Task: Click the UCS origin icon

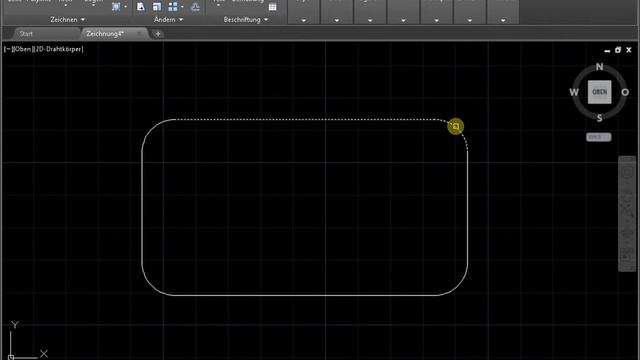Action: (x=11, y=357)
